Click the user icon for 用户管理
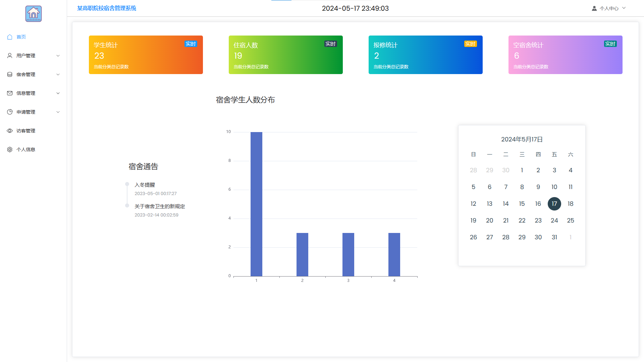 pos(10,56)
